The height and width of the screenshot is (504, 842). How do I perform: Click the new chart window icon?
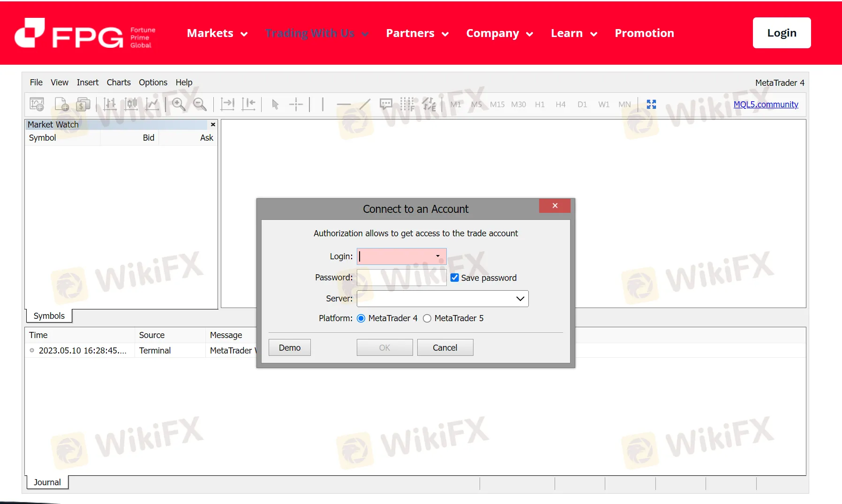click(37, 104)
